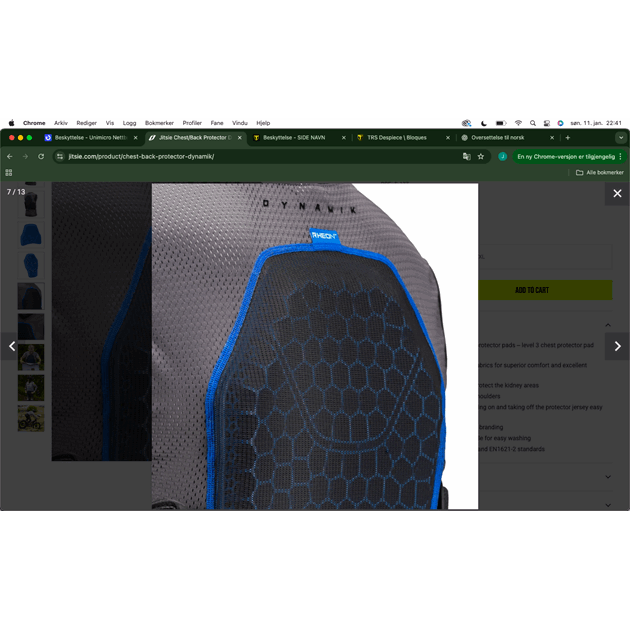
Task: Click the browser back arrow
Action: click(x=10, y=156)
